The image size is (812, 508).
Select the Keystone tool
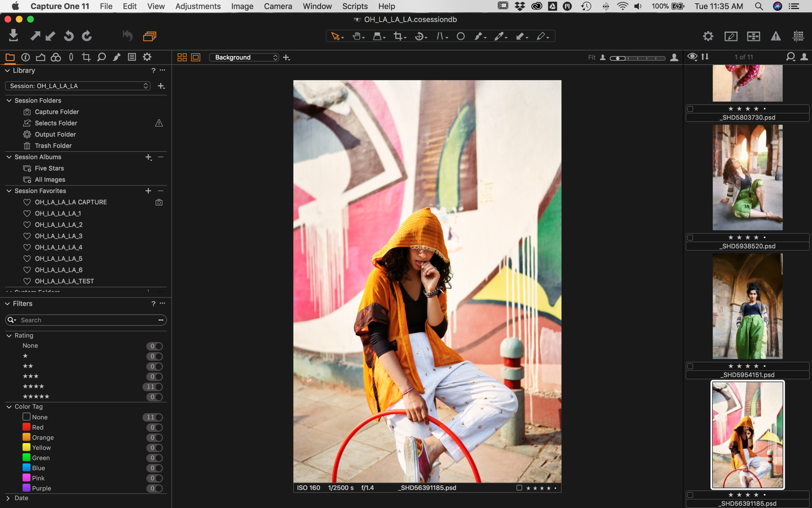click(x=442, y=36)
